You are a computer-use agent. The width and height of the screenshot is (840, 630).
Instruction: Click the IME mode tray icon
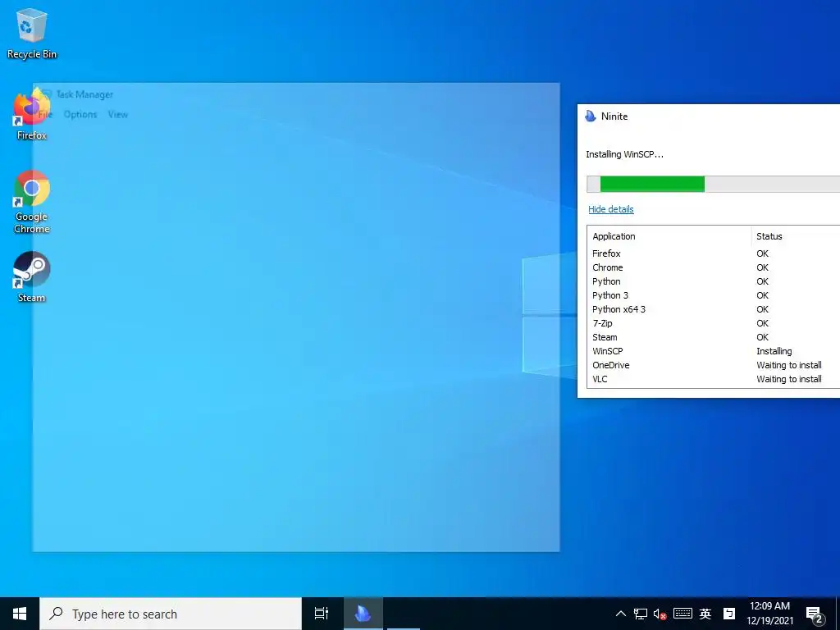click(728, 614)
